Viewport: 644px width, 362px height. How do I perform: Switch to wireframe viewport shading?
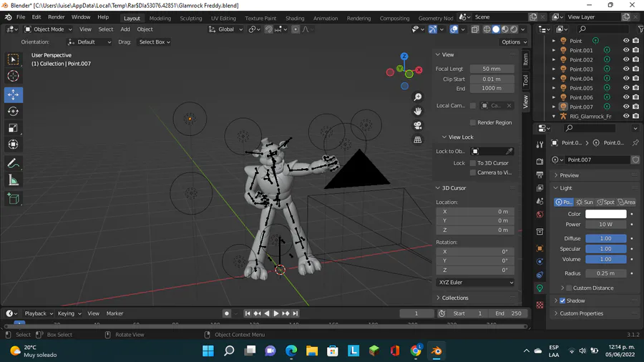click(x=487, y=29)
